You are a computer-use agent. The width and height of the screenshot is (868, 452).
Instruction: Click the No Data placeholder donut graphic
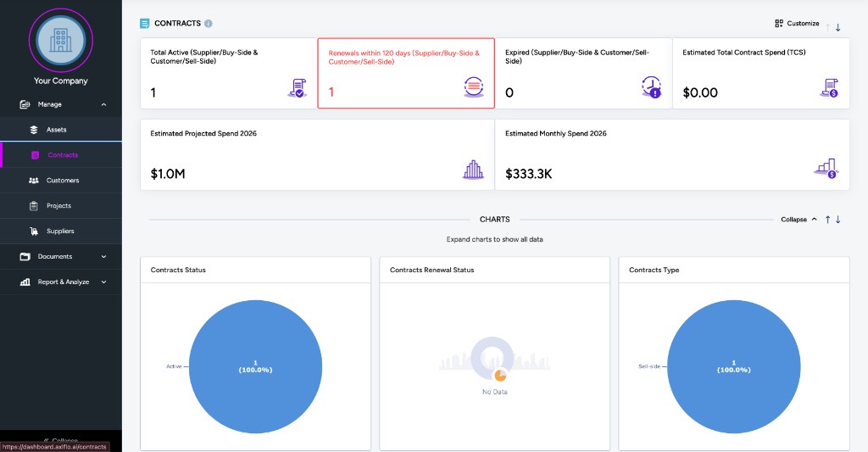(494, 359)
